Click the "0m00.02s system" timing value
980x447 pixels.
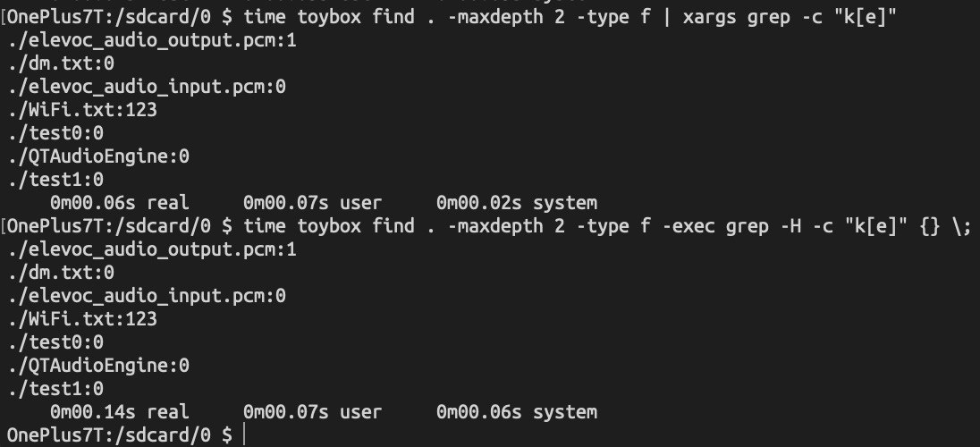coord(516,203)
